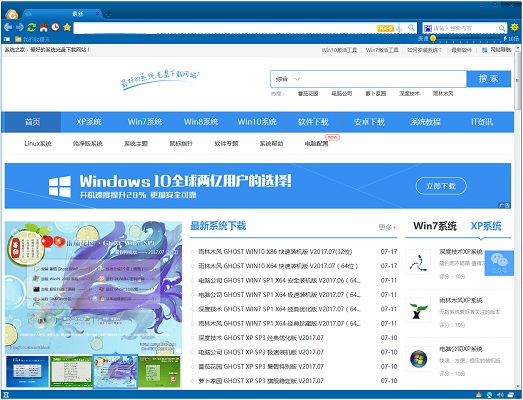This screenshot has width=523, height=400.
Task: Click the 番茄花园 hot search keyword
Action: click(x=308, y=94)
